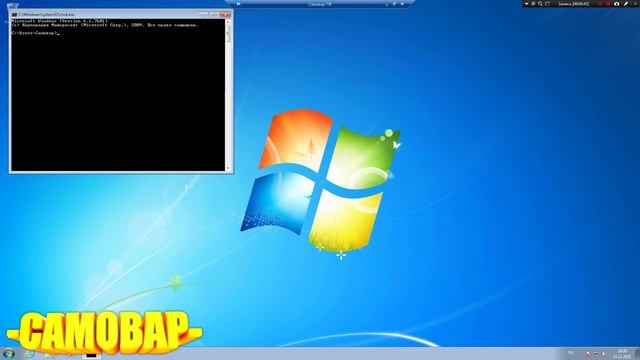Maximize the cmd.exe window
Screen dimensions: 640x360
[x=214, y=14]
